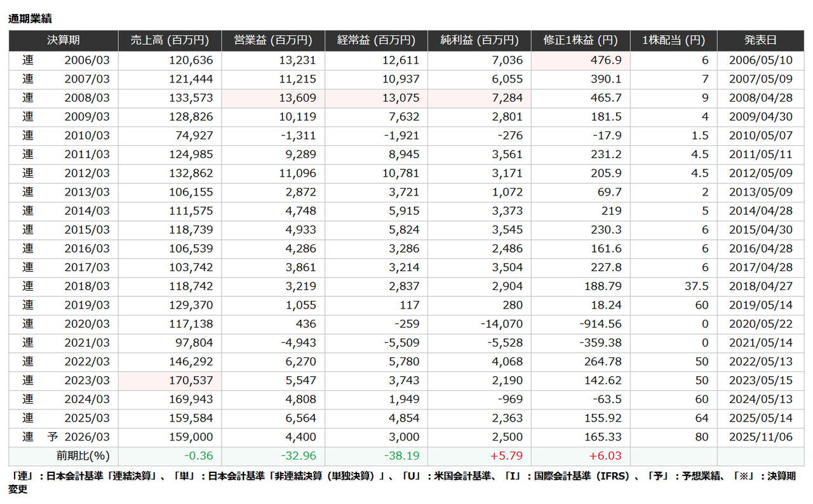Click the 修正1株益 (円) column header
Image resolution: width=813 pixels, height=504 pixels.
(581, 41)
